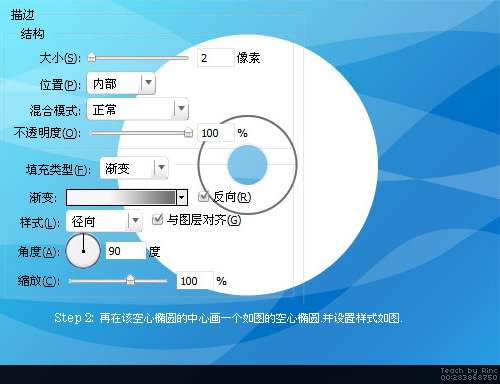Click the size input field showing 2

pos(216,58)
